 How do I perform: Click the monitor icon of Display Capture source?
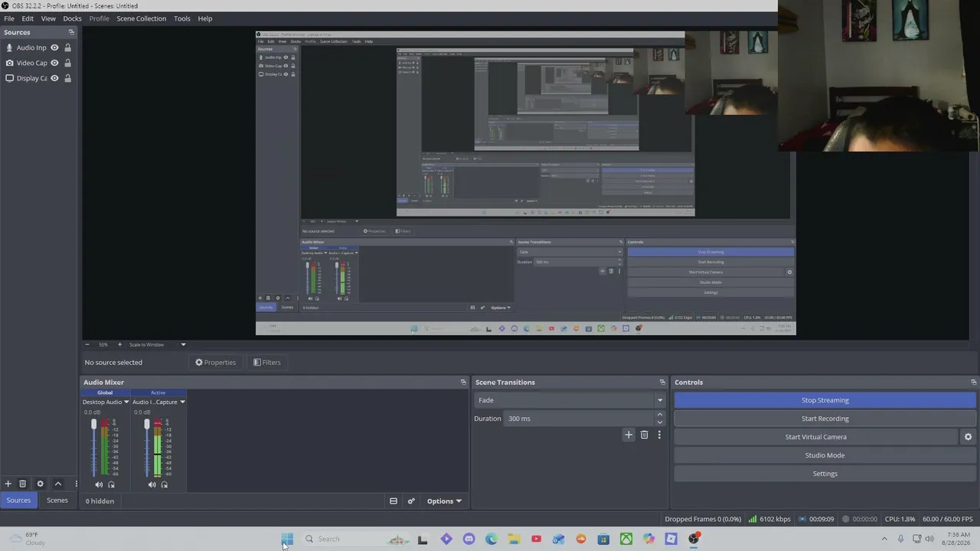pyautogui.click(x=9, y=78)
